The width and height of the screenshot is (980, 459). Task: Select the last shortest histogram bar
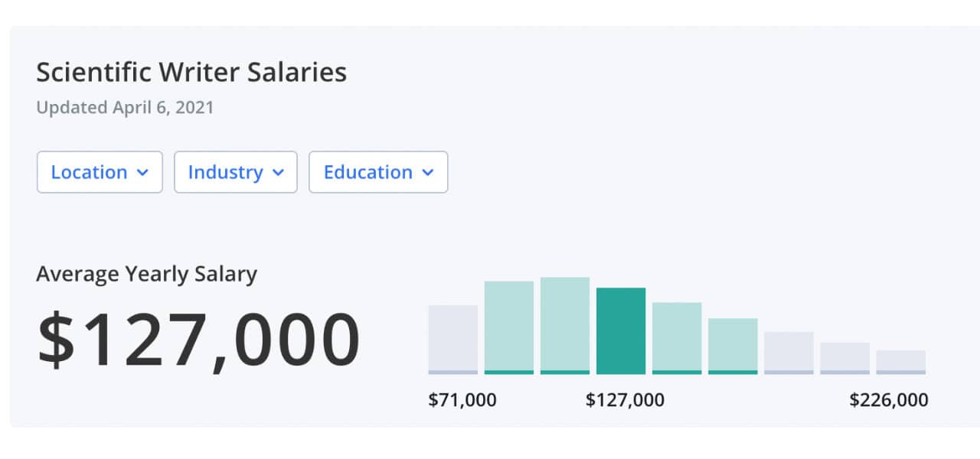click(900, 361)
